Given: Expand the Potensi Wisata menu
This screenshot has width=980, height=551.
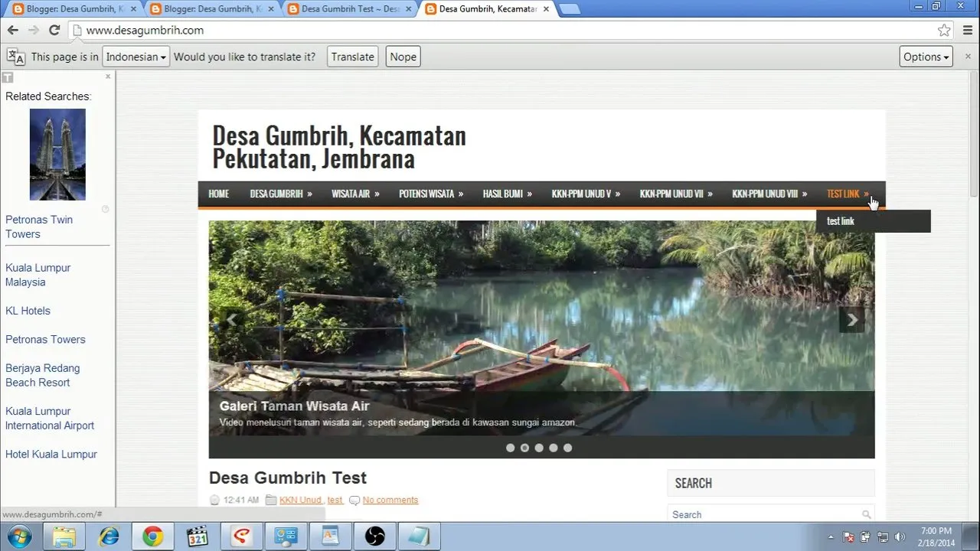Looking at the screenshot, I should tap(431, 194).
